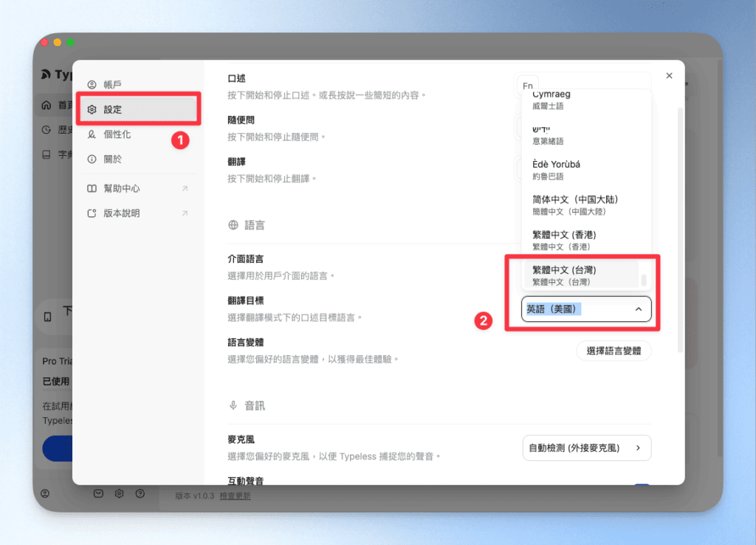This screenshot has height=545, width=756.
Task: Open 版本說明 release notes icon
Action: pyautogui.click(x=93, y=212)
